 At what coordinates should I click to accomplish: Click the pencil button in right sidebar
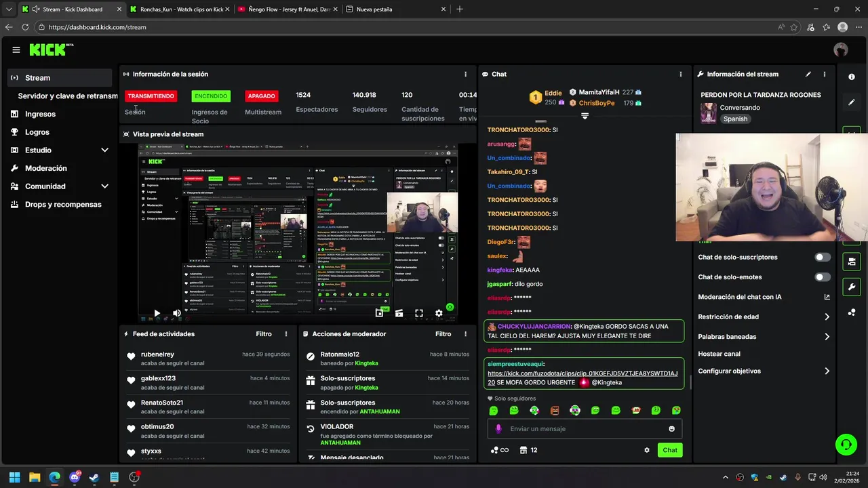[x=852, y=102]
